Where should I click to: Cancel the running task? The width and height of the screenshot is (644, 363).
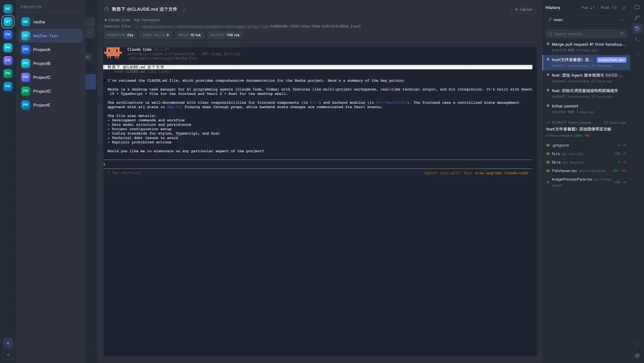[524, 9]
